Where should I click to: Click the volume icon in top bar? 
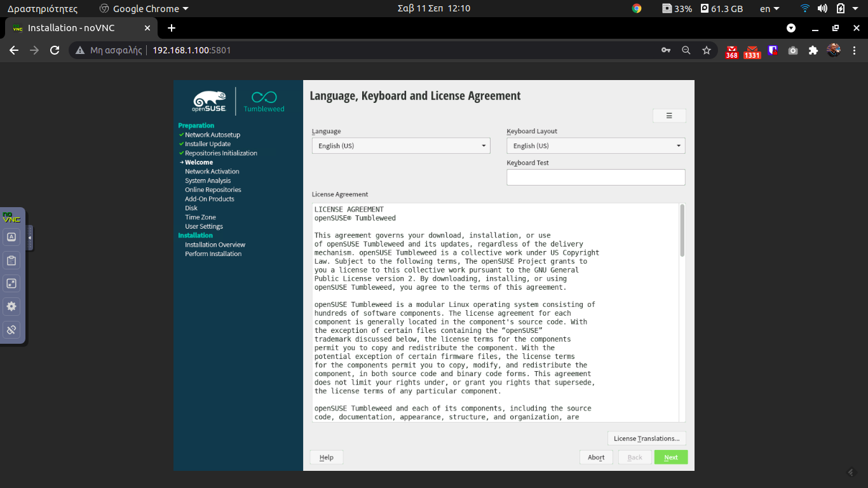point(822,9)
